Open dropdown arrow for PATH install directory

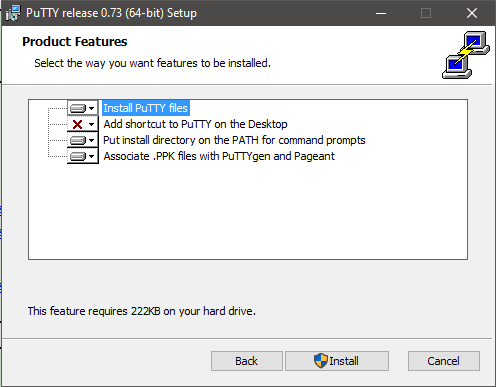pyautogui.click(x=91, y=140)
